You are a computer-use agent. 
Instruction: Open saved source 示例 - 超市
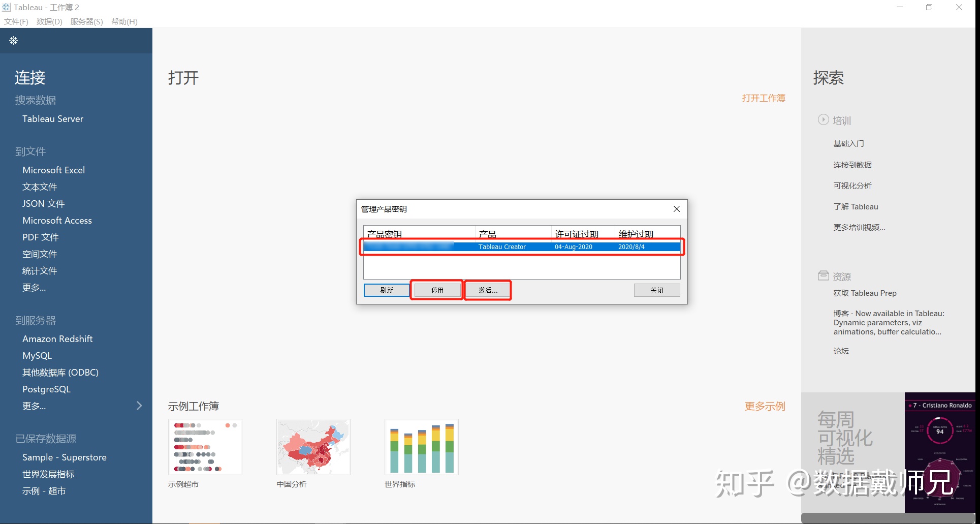[44, 490]
